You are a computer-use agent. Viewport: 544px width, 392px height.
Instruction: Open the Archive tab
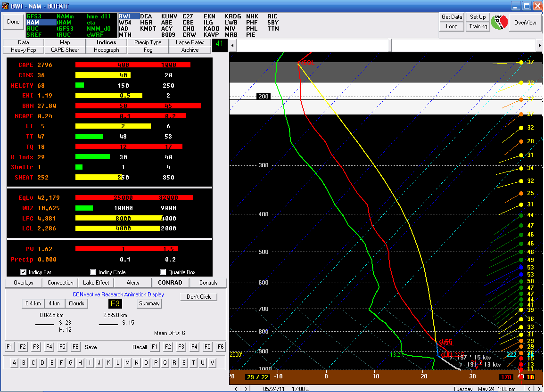pyautogui.click(x=190, y=50)
